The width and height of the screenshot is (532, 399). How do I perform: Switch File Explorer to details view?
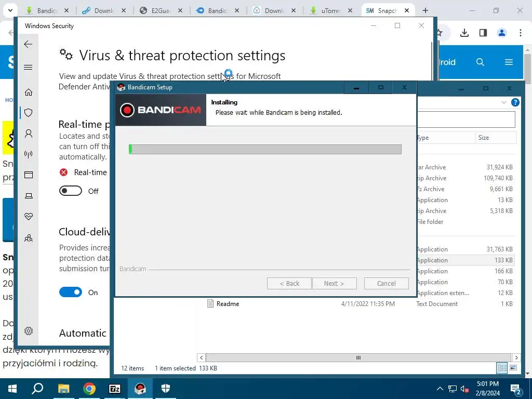[502, 368]
